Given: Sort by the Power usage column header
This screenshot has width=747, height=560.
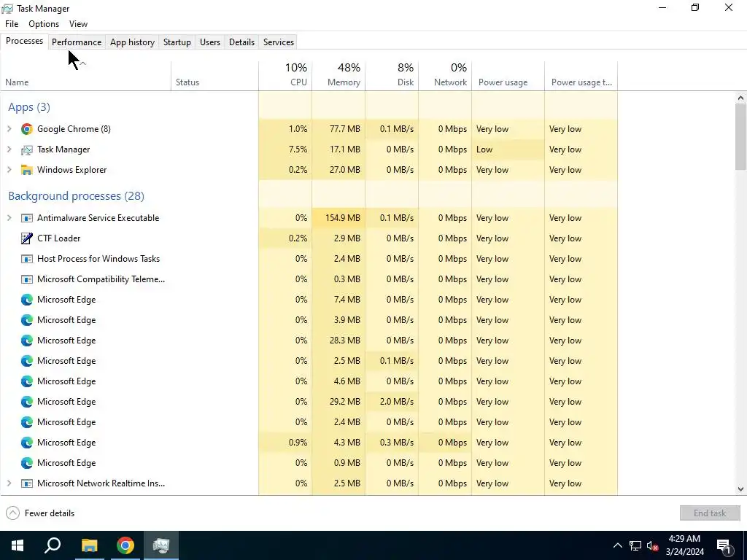Looking at the screenshot, I should pyautogui.click(x=508, y=76).
